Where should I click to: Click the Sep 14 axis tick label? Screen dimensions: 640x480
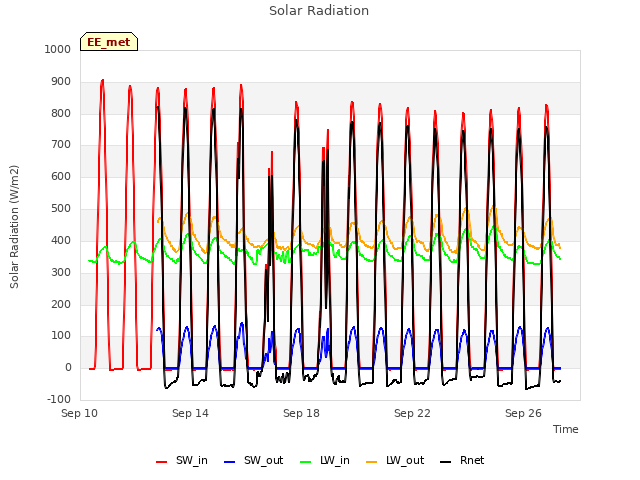pyautogui.click(x=190, y=413)
